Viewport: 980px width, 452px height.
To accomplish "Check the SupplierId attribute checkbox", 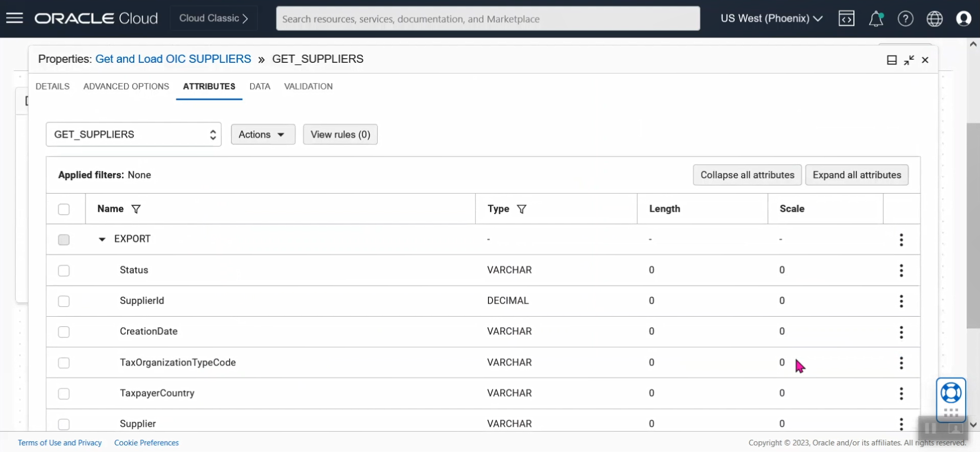I will point(64,301).
